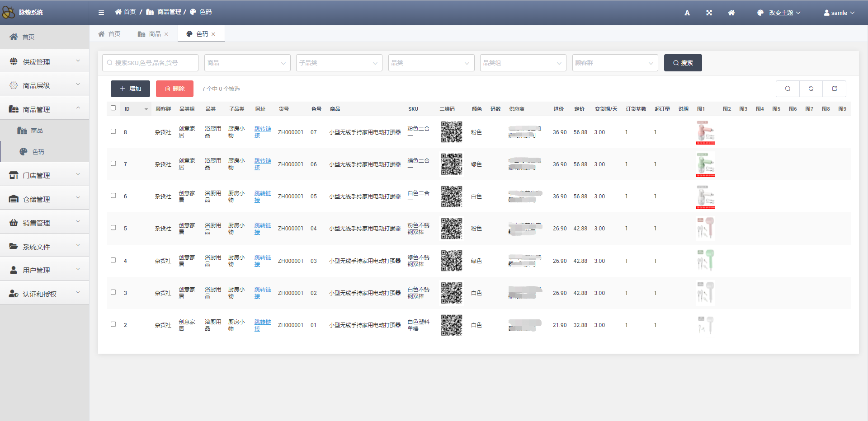Close the 色码 tab with X

pyautogui.click(x=213, y=34)
